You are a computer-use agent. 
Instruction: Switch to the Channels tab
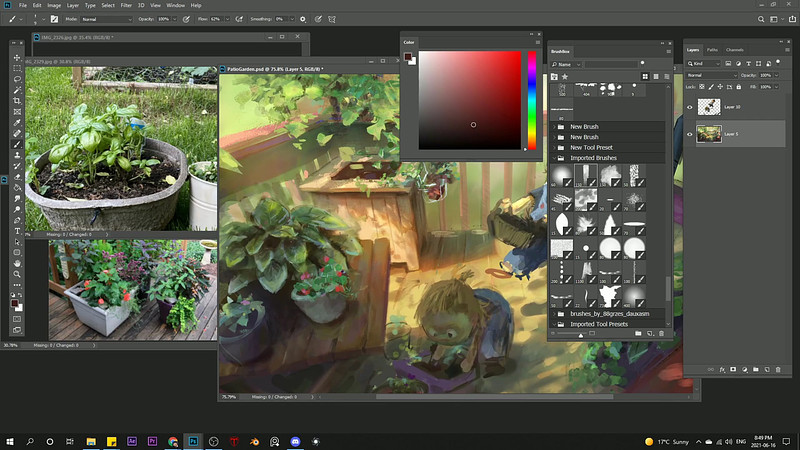click(x=735, y=50)
